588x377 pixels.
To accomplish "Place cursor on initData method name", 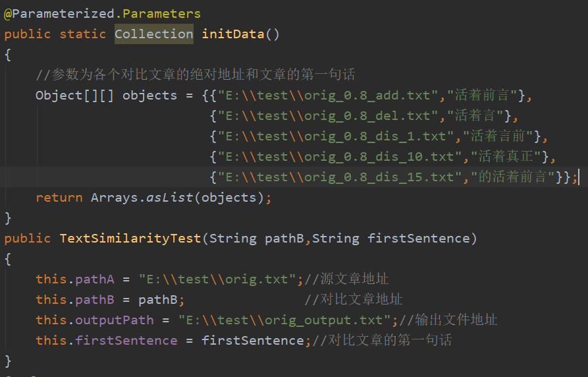I will [233, 34].
